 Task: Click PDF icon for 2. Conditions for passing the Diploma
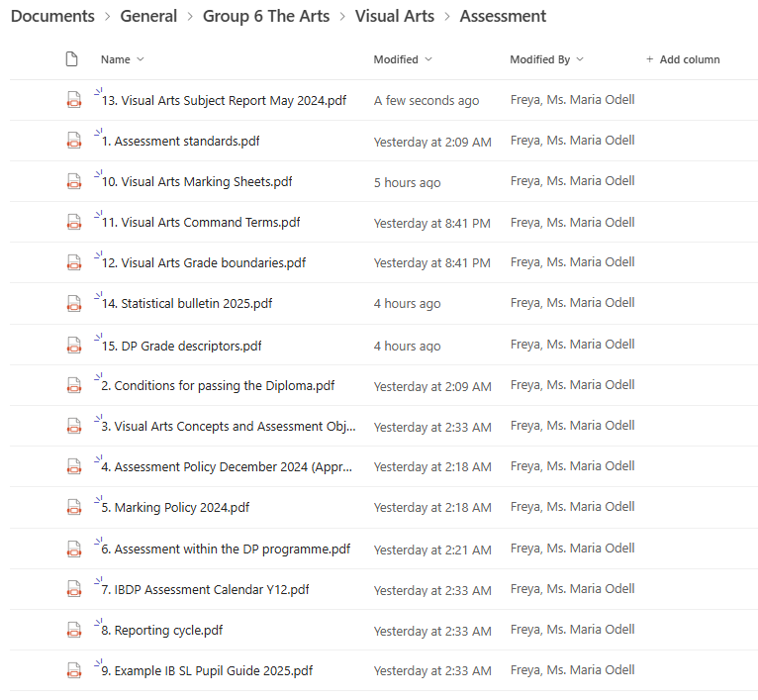[x=74, y=385]
